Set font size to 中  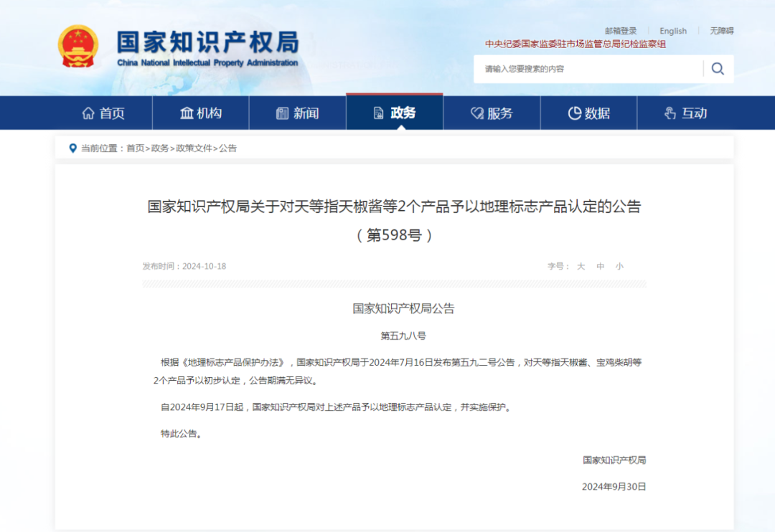(x=600, y=266)
